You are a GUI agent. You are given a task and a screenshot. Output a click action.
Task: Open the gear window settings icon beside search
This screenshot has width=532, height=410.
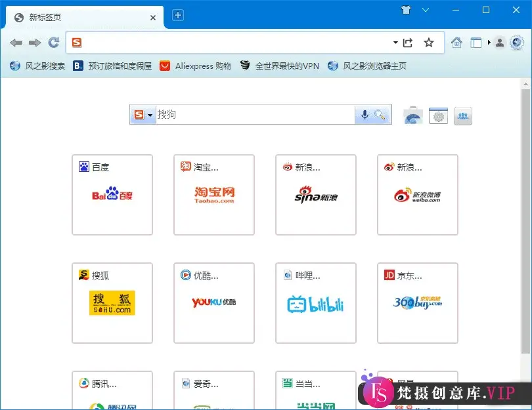(438, 115)
